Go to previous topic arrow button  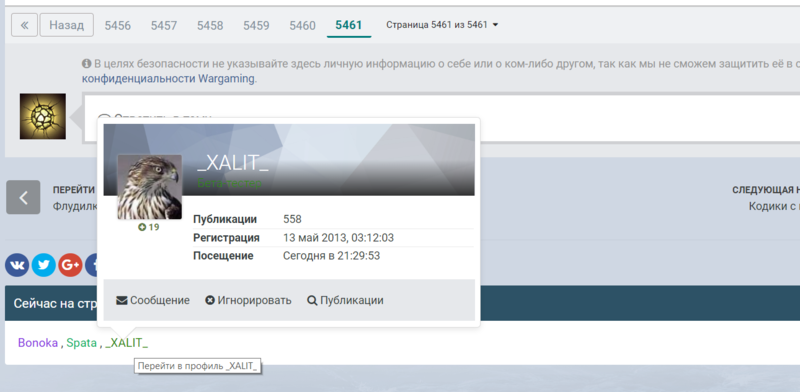point(23,197)
